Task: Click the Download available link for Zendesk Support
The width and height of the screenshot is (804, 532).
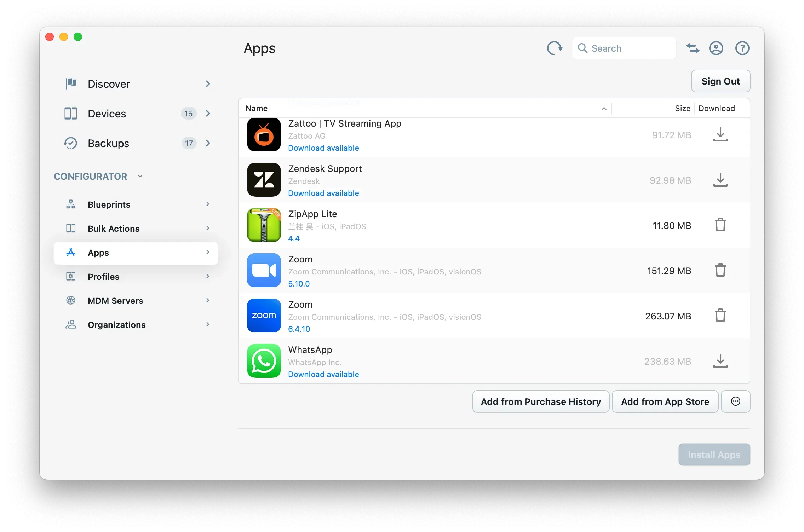Action: pos(323,193)
